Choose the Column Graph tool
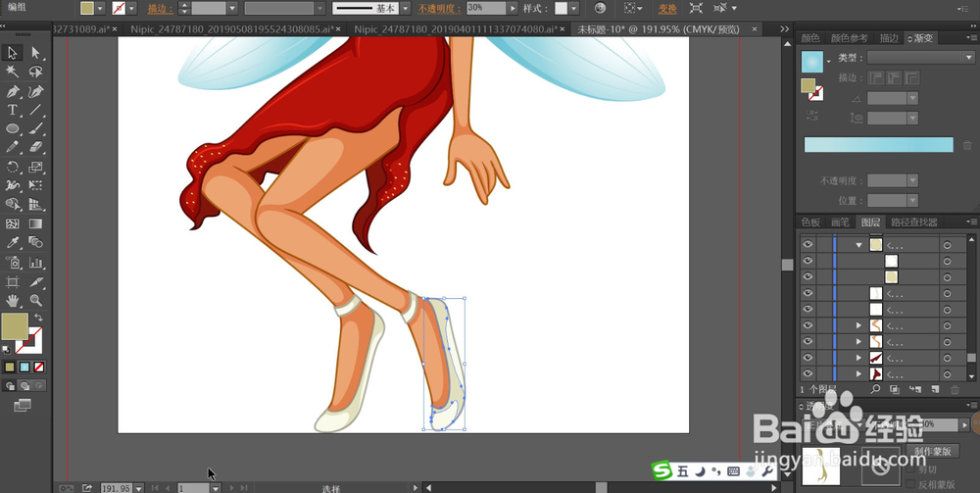The width and height of the screenshot is (980, 493). (35, 263)
